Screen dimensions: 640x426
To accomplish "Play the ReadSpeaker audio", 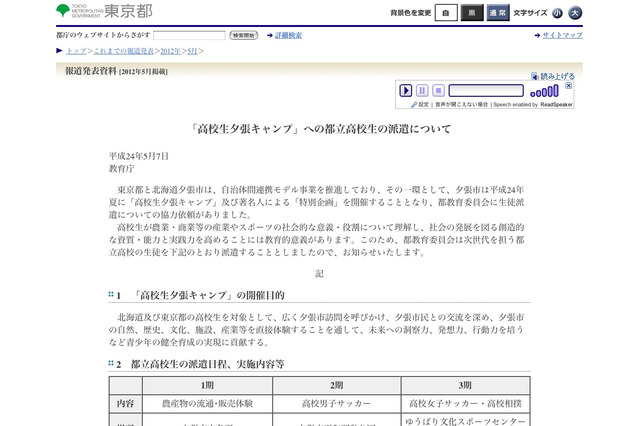I will (406, 91).
